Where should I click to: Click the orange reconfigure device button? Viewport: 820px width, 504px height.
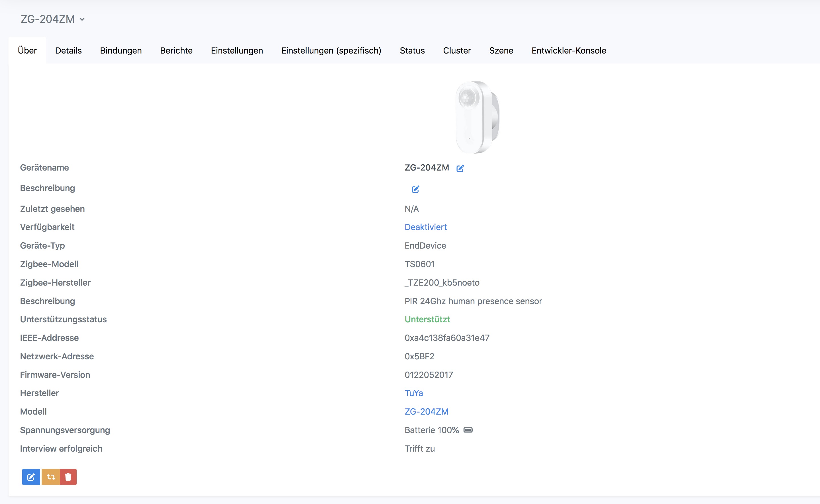tap(51, 477)
